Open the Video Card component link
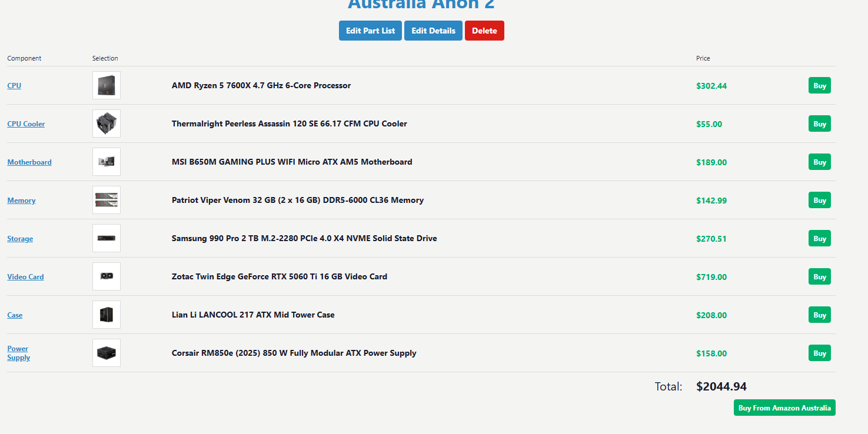This screenshot has height=434, width=868. pos(25,277)
